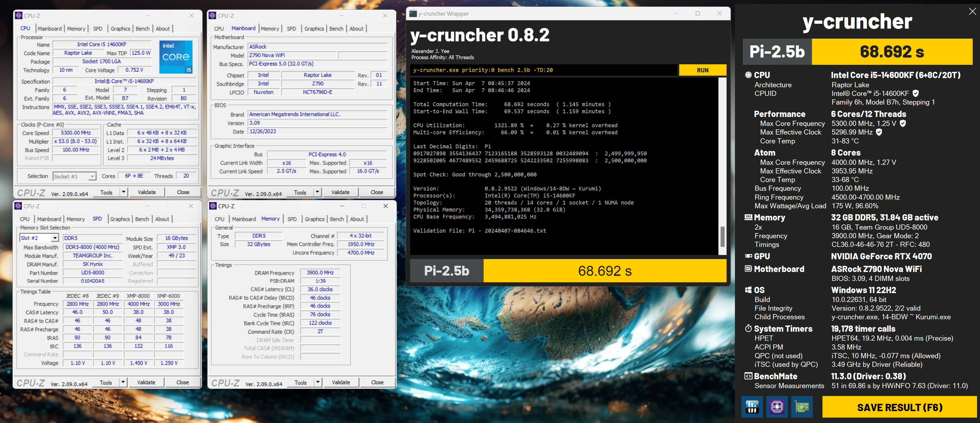The image size is (980, 423).
Task: Click the yellow RUN button in y-cruncher Wrapper
Action: pyautogui.click(x=702, y=70)
